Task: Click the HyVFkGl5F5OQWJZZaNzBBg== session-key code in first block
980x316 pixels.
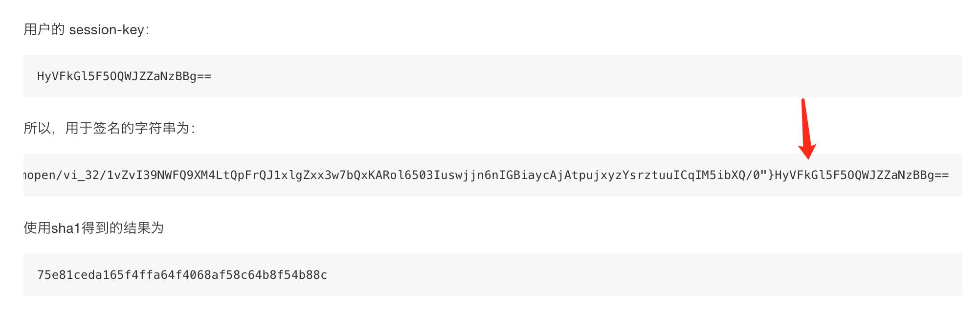Action: (124, 76)
